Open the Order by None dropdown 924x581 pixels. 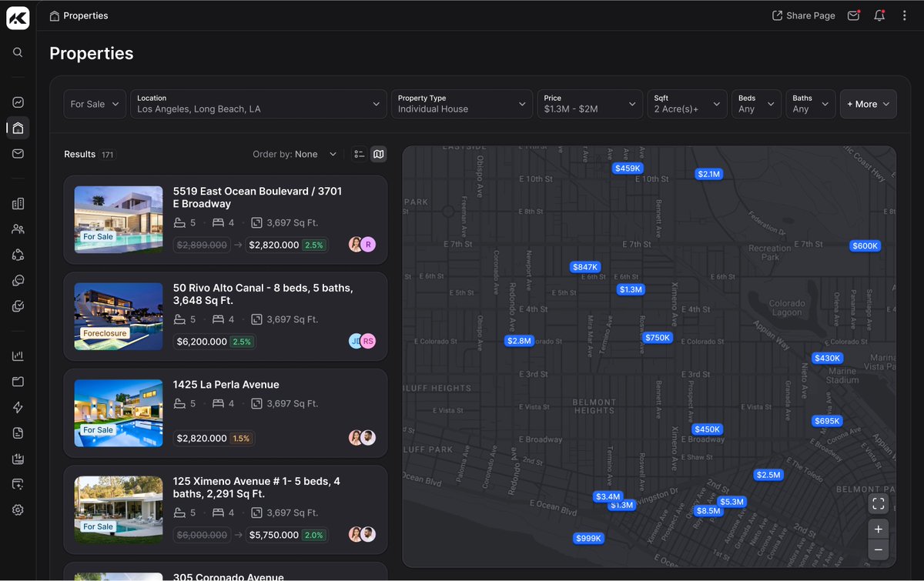click(295, 154)
